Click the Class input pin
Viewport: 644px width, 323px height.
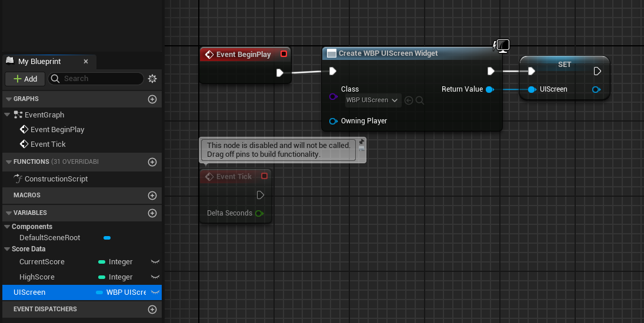point(333,97)
